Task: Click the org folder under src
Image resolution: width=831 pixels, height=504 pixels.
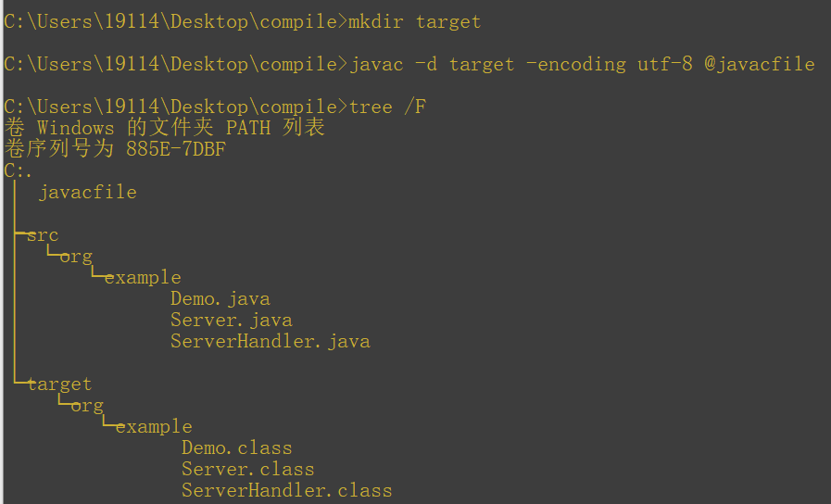Action: point(76,257)
